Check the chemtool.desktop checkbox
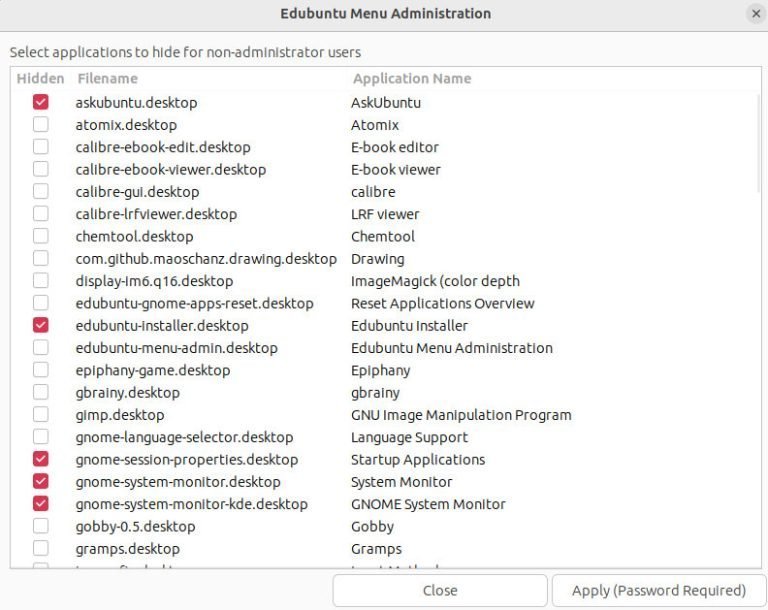The height and width of the screenshot is (610, 768). click(41, 236)
